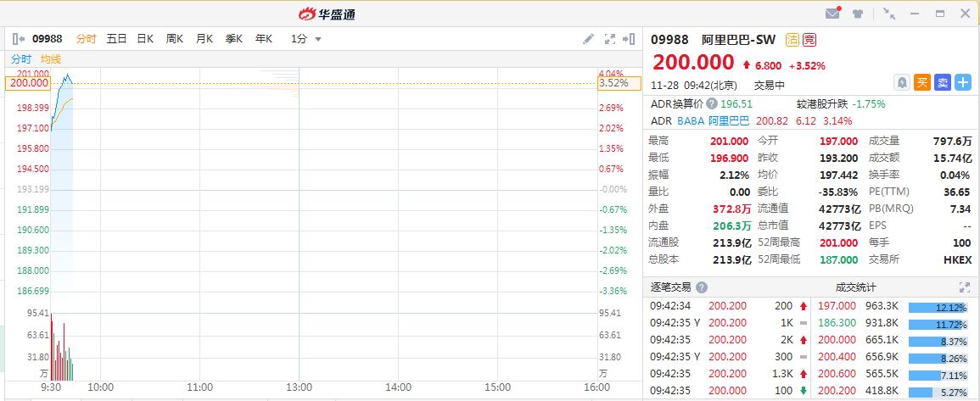Switch to the 日K chart tab
Viewport: 980px width, 401px height.
pyautogui.click(x=145, y=39)
